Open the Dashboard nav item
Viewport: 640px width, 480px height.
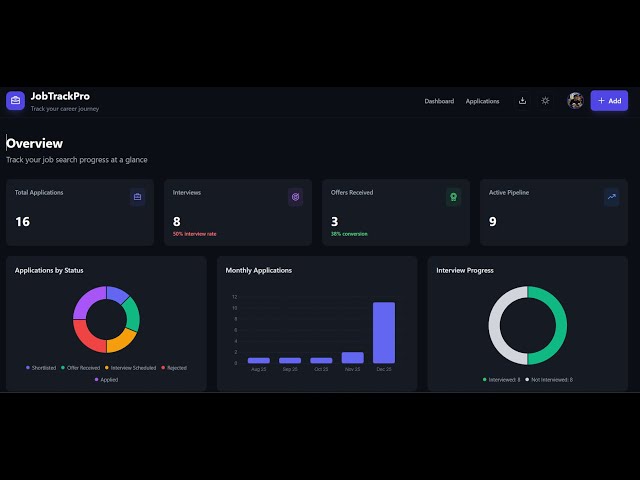tap(439, 101)
